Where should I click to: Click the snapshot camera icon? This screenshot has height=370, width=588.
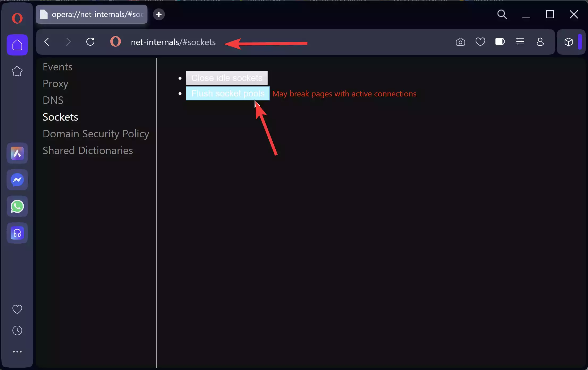click(x=460, y=42)
